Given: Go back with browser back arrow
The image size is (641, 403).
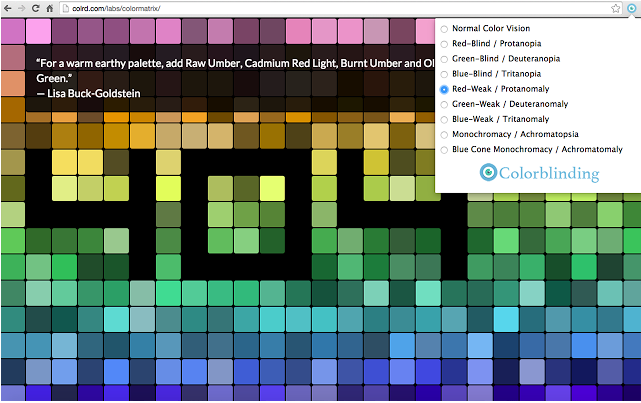Looking at the screenshot, I should click(7, 8).
